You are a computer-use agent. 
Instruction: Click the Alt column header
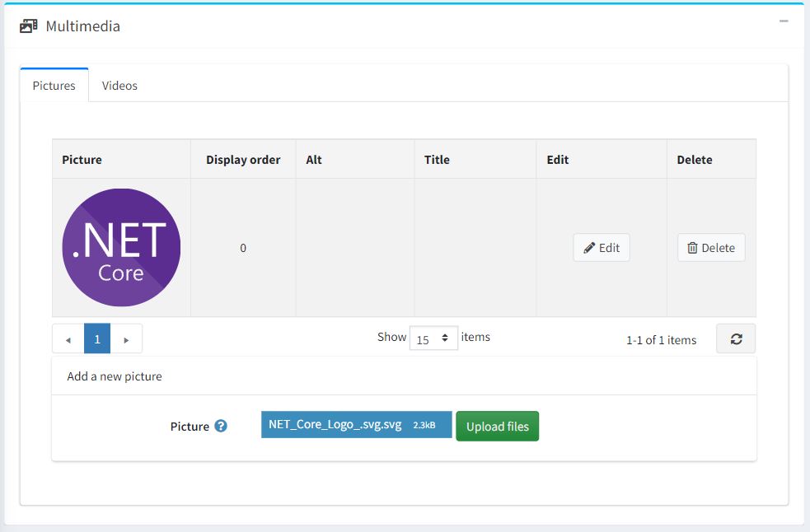pos(314,160)
